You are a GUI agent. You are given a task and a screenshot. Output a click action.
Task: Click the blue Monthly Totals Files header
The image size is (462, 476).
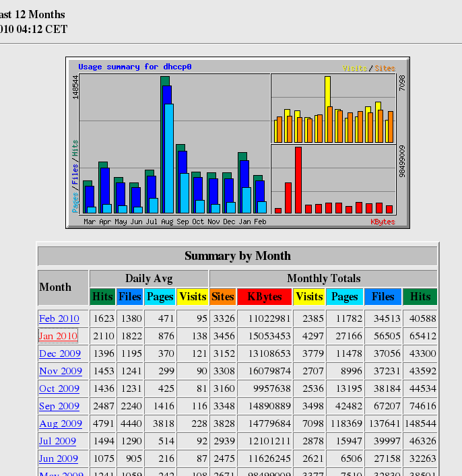pos(383,297)
